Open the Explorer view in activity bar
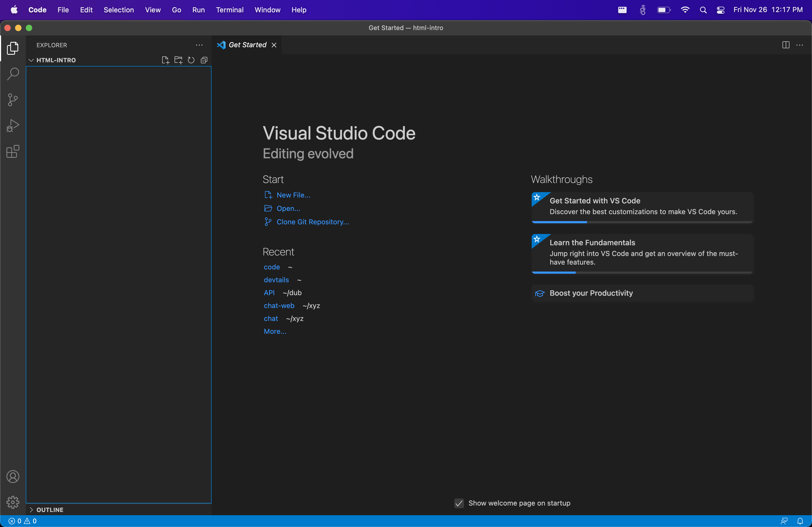Image resolution: width=812 pixels, height=527 pixels. 13,48
